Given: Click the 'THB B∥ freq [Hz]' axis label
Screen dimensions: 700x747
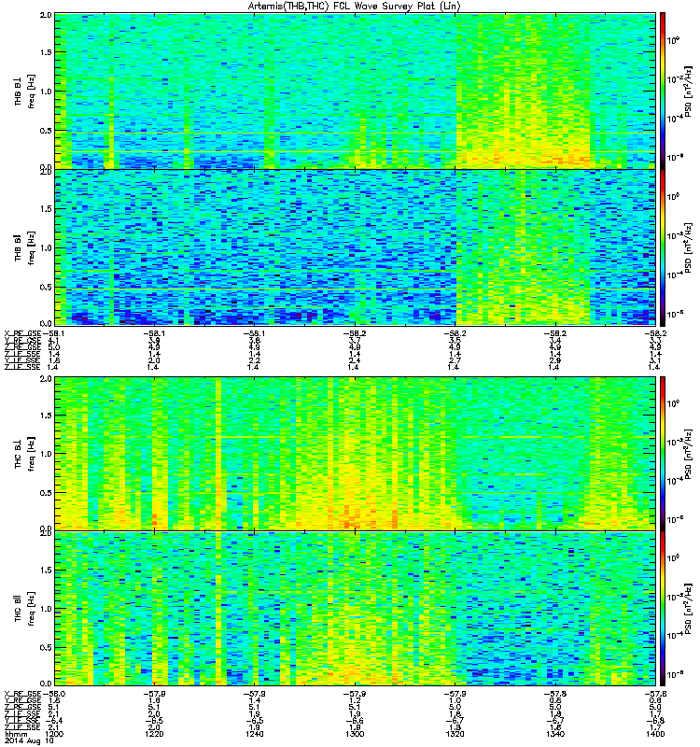Looking at the screenshot, I should click(x=25, y=247).
